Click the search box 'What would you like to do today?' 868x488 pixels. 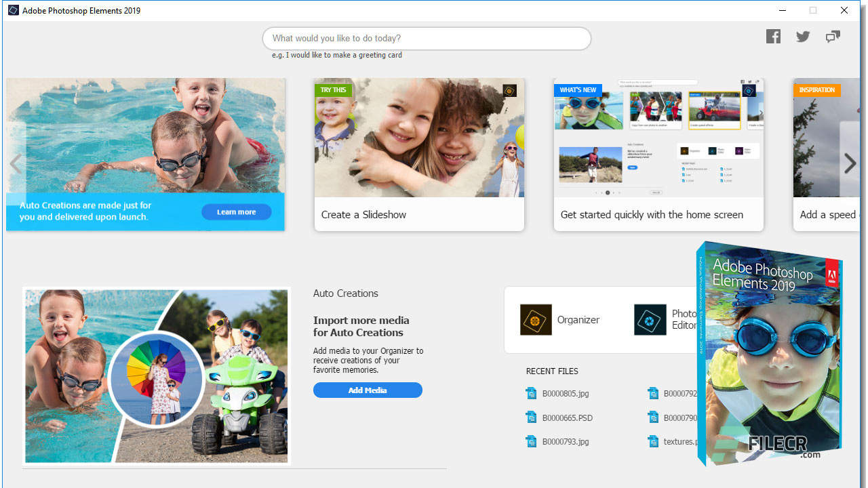tap(427, 39)
